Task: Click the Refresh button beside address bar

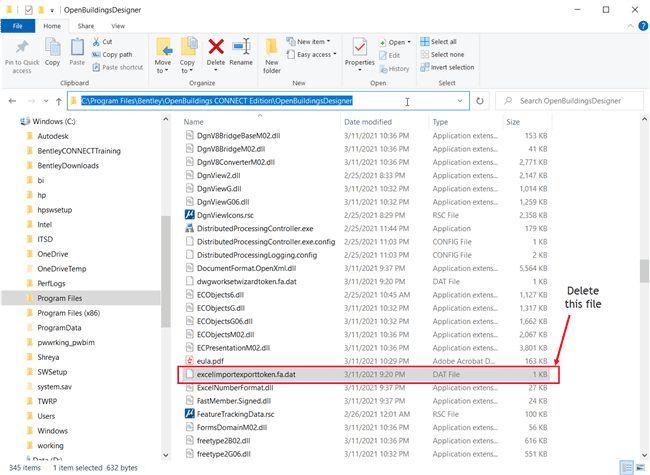Action: pyautogui.click(x=480, y=101)
